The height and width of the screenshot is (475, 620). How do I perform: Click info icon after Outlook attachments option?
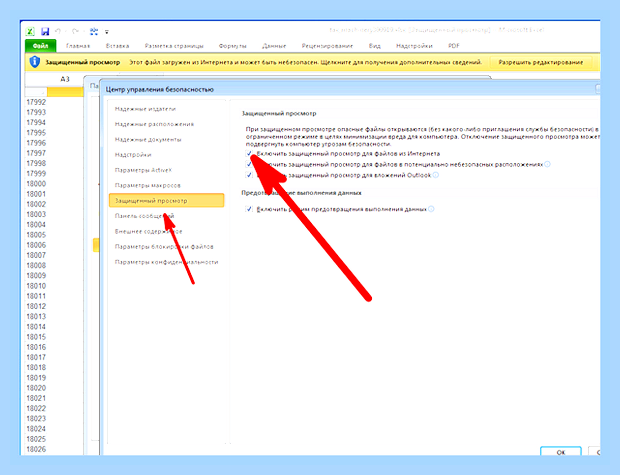[435, 175]
